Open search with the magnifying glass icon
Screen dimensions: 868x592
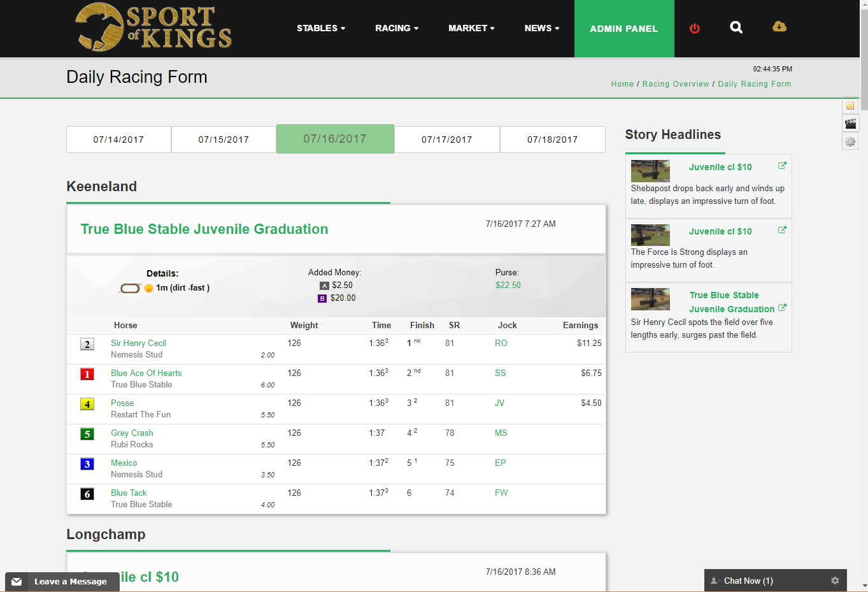tap(736, 27)
